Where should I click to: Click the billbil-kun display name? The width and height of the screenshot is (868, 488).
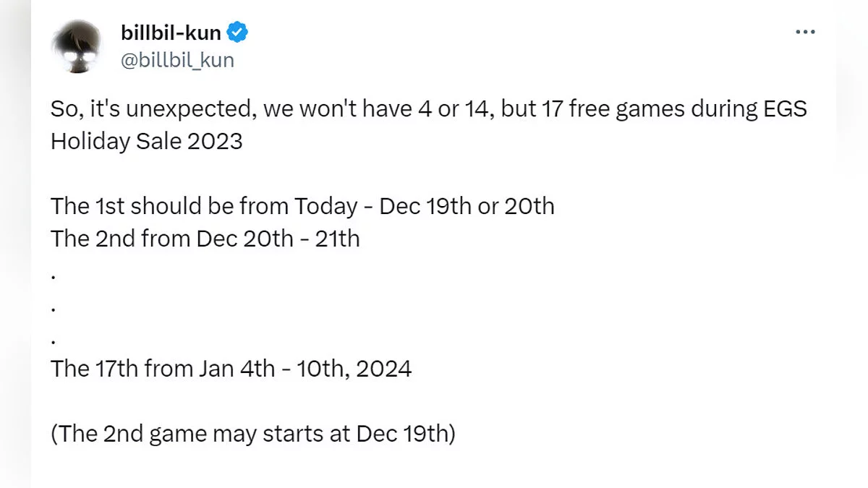point(171,33)
